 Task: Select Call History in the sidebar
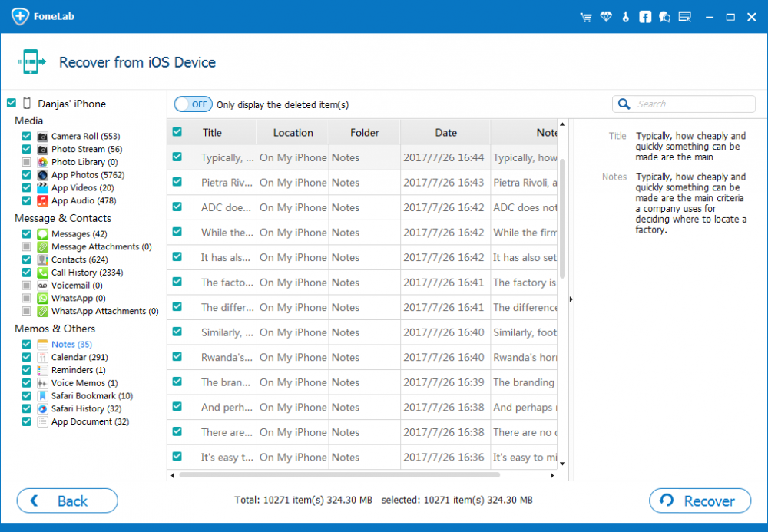(86, 273)
